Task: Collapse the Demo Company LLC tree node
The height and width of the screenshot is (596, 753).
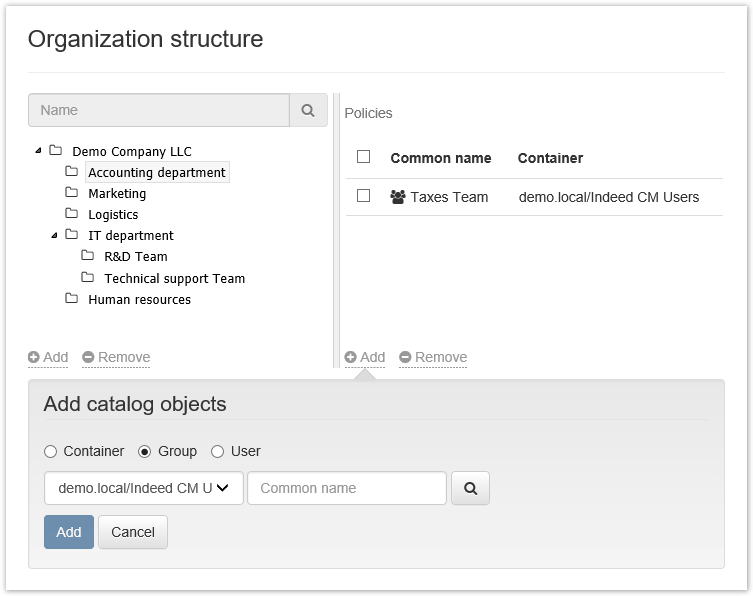Action: 38,151
